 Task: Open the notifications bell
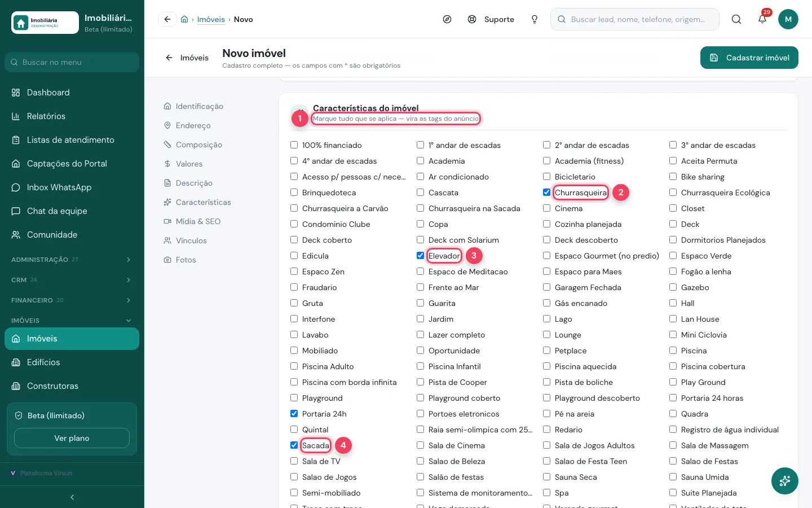pyautogui.click(x=762, y=19)
